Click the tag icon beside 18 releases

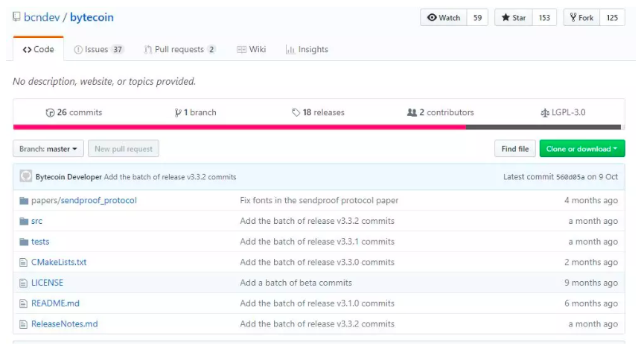click(296, 112)
